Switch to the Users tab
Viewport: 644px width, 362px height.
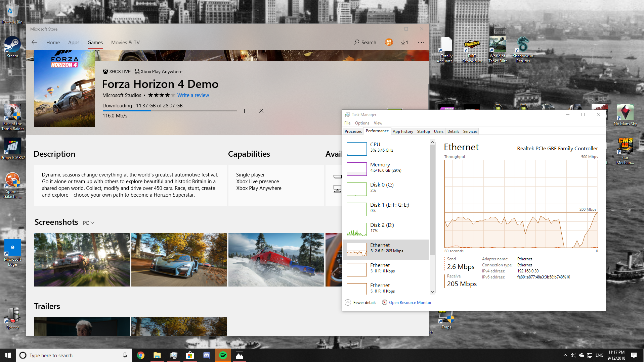coord(439,132)
